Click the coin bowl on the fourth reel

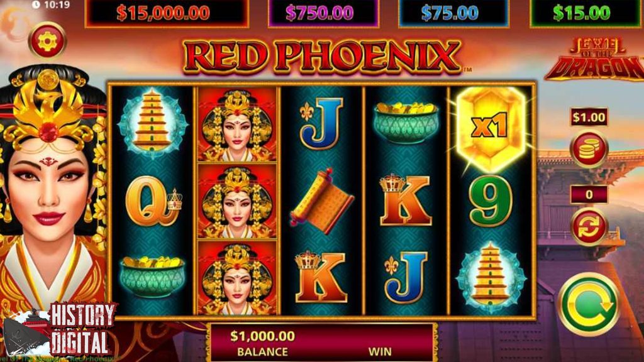406,123
